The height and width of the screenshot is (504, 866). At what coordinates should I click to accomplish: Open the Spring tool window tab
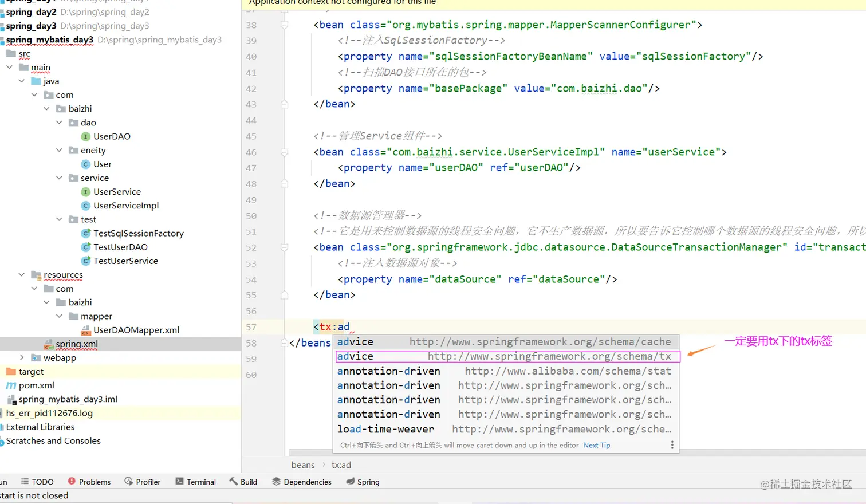click(363, 482)
